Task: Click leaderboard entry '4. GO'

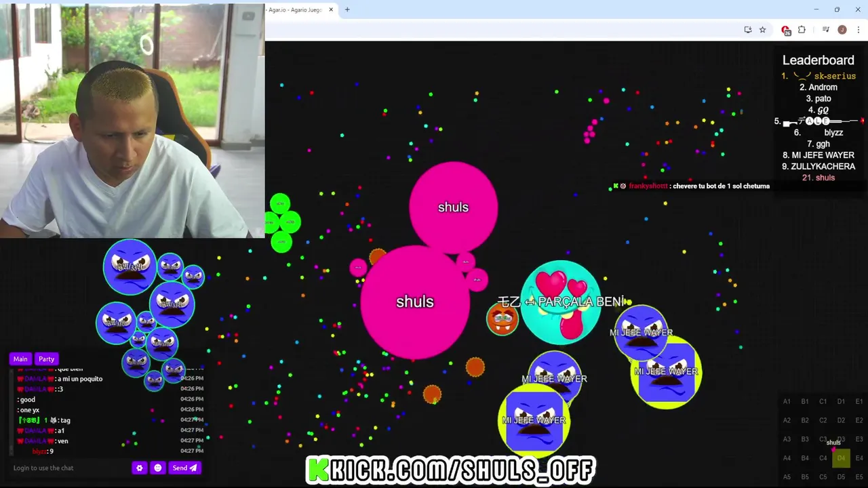Action: [x=818, y=110]
